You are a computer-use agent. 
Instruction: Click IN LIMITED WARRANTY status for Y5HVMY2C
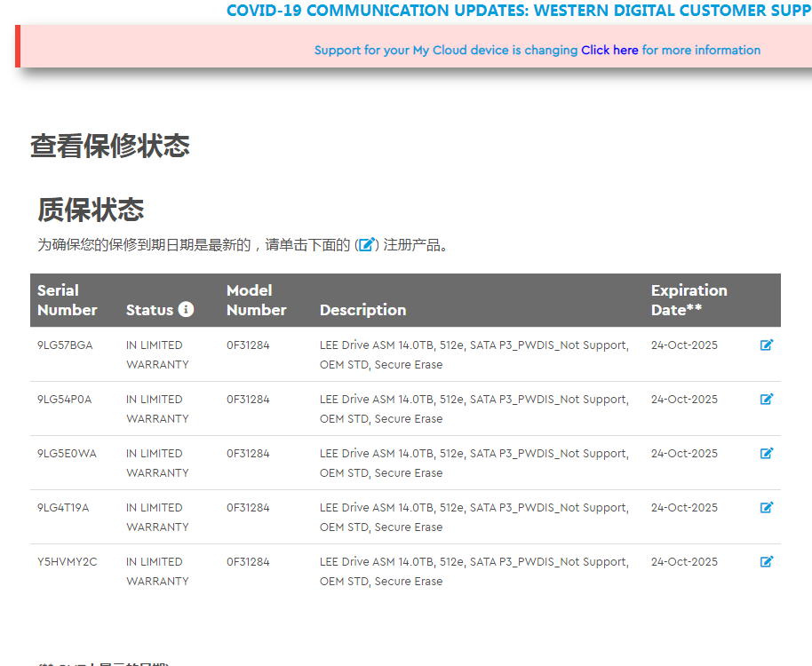pyautogui.click(x=157, y=572)
